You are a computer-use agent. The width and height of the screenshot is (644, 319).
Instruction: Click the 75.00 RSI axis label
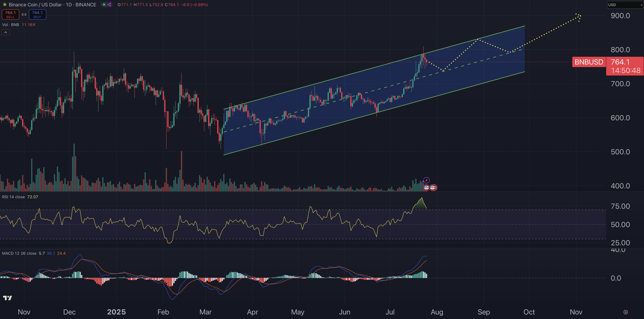pyautogui.click(x=620, y=206)
